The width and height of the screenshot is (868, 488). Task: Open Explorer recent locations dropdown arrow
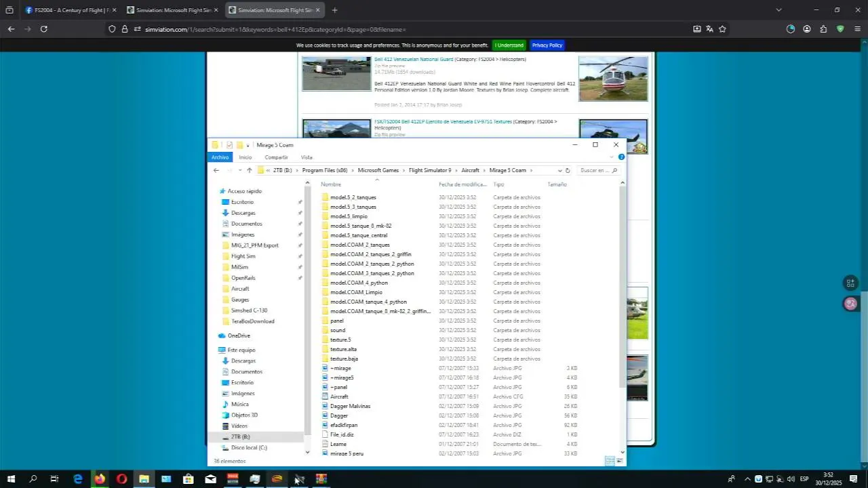[x=239, y=170]
